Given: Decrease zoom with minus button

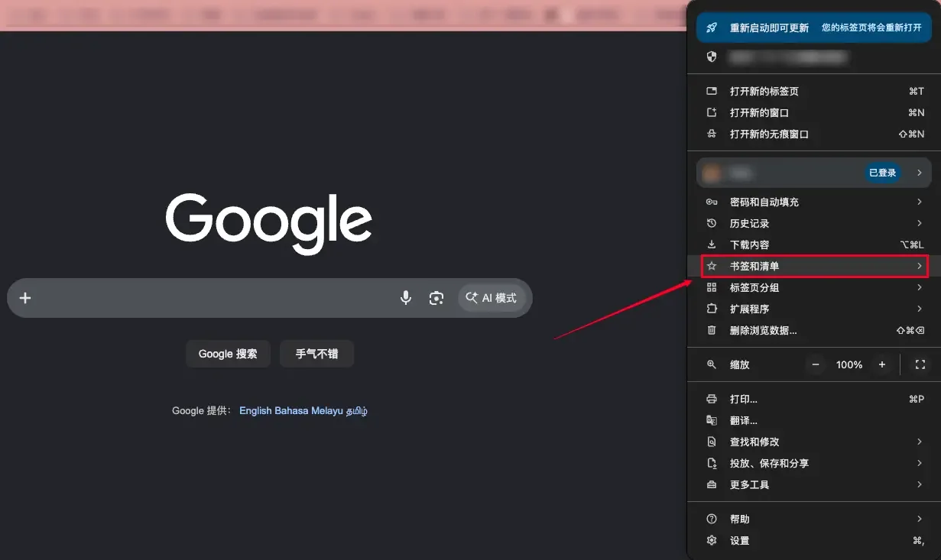Looking at the screenshot, I should [816, 364].
